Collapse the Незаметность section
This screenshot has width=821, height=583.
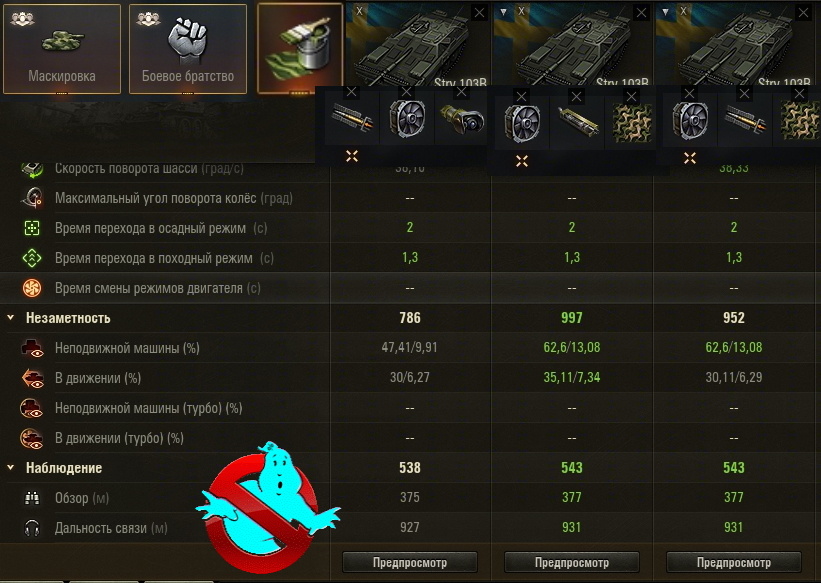(x=10, y=317)
